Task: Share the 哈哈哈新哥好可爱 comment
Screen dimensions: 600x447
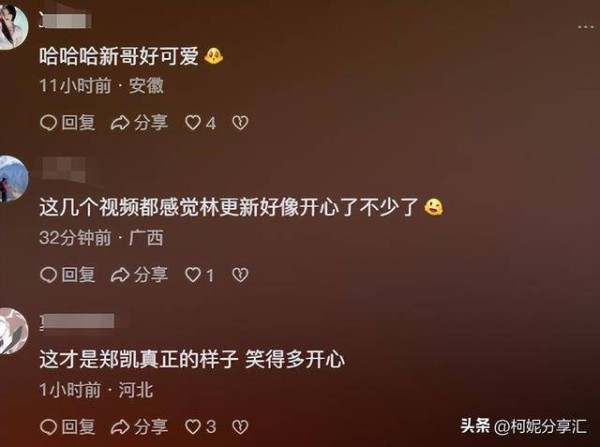Action: pos(139,123)
